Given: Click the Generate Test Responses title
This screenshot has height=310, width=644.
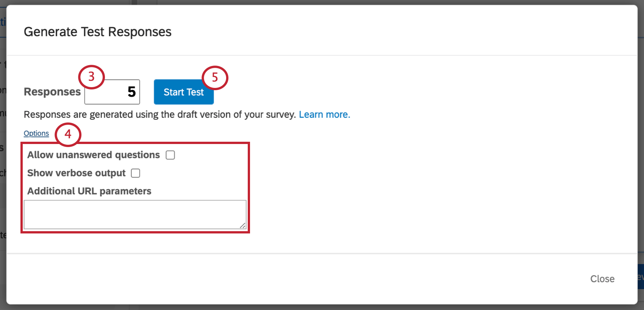Looking at the screenshot, I should pyautogui.click(x=98, y=32).
